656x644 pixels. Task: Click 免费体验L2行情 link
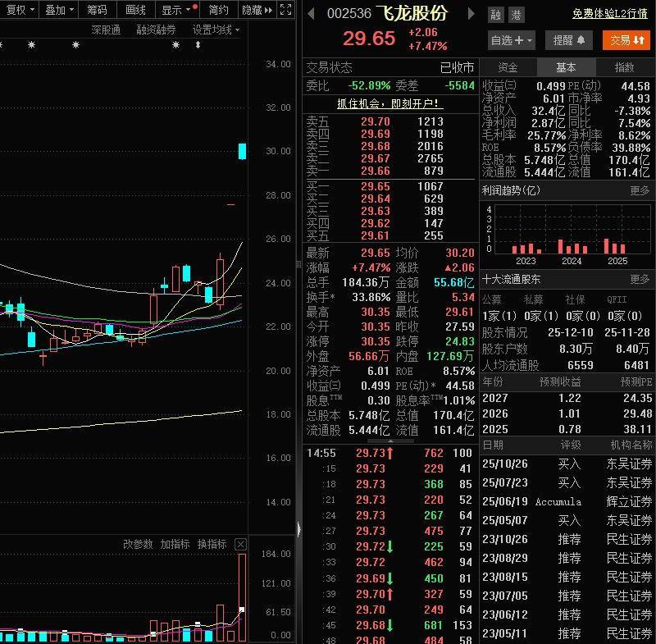coord(609,13)
